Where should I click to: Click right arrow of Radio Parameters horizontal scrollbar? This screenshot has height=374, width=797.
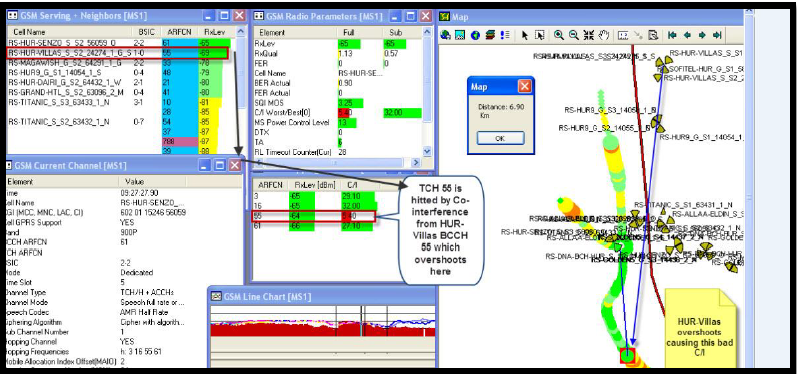pos(416,163)
